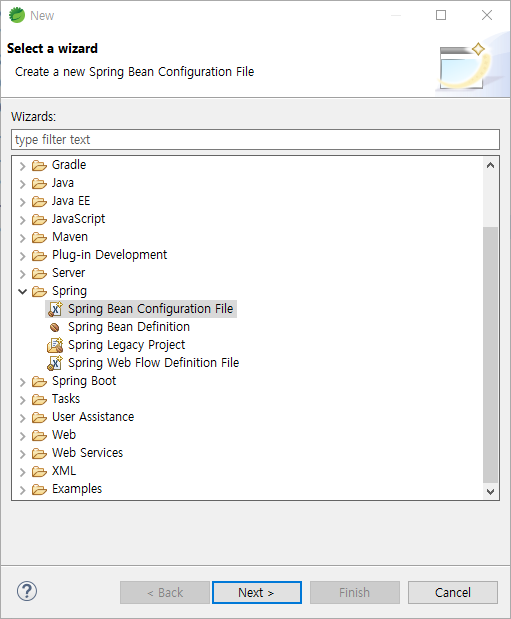Select the User Assistance label
This screenshot has height=619, width=511.
(x=93, y=417)
